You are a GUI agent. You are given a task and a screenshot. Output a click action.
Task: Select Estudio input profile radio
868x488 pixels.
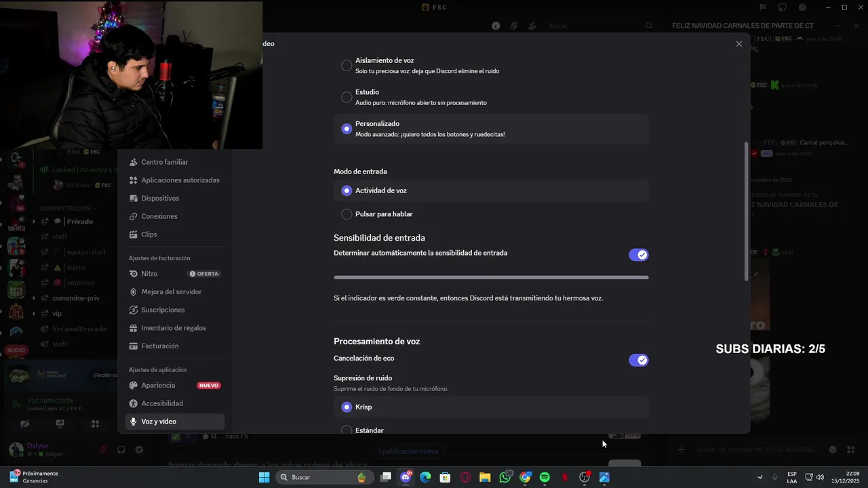(x=347, y=97)
